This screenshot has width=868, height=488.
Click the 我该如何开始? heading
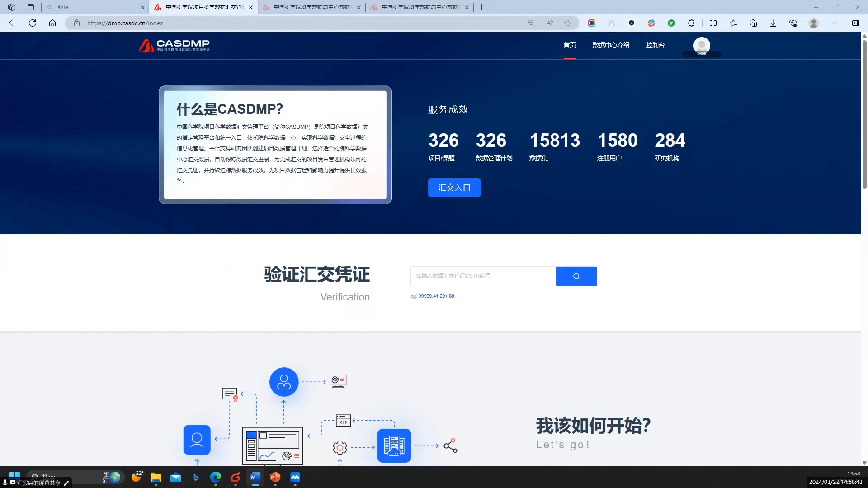pyautogui.click(x=593, y=426)
